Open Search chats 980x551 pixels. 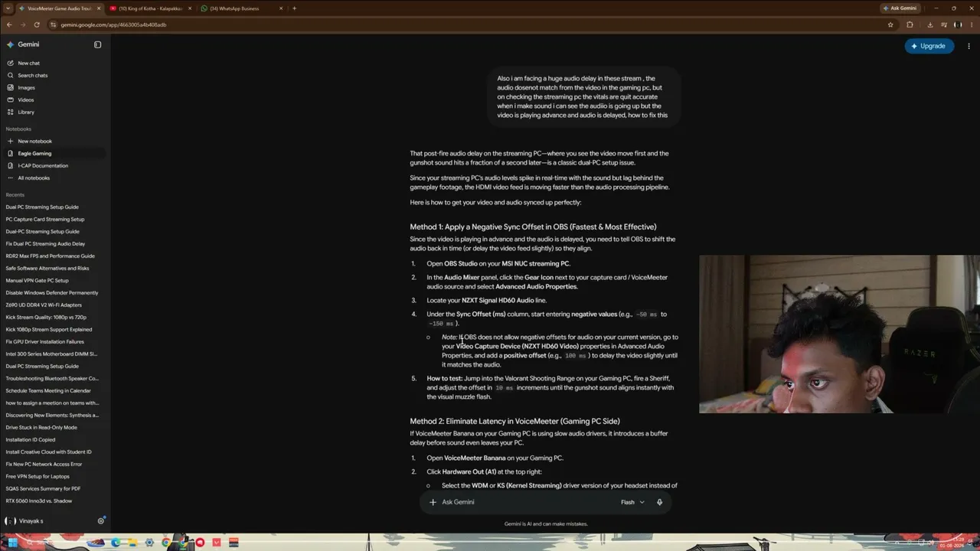pyautogui.click(x=33, y=75)
